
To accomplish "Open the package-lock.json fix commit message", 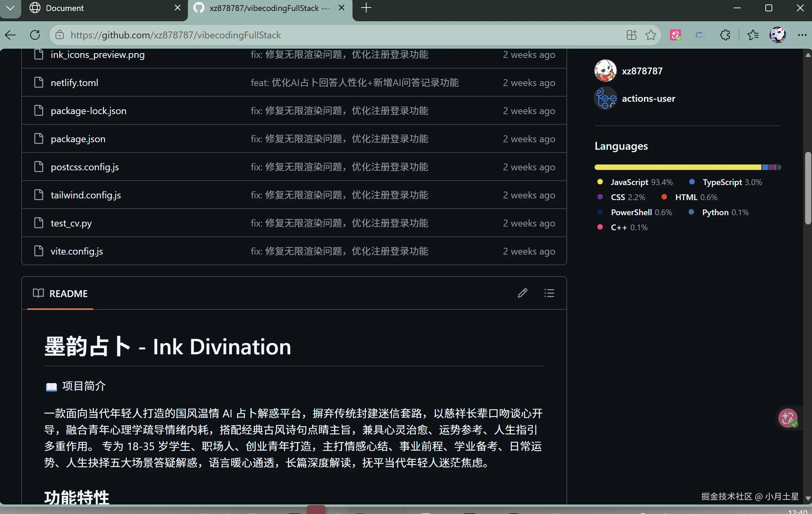I will pos(339,111).
